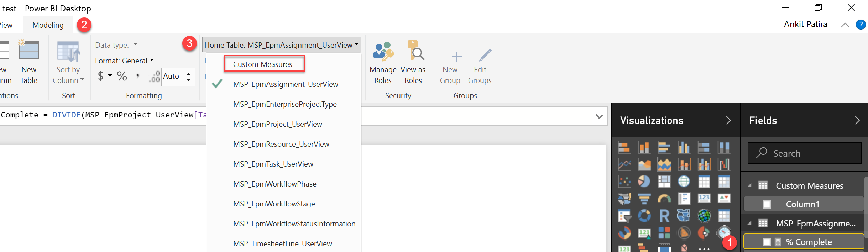Select the Area chart visual

click(x=644, y=164)
